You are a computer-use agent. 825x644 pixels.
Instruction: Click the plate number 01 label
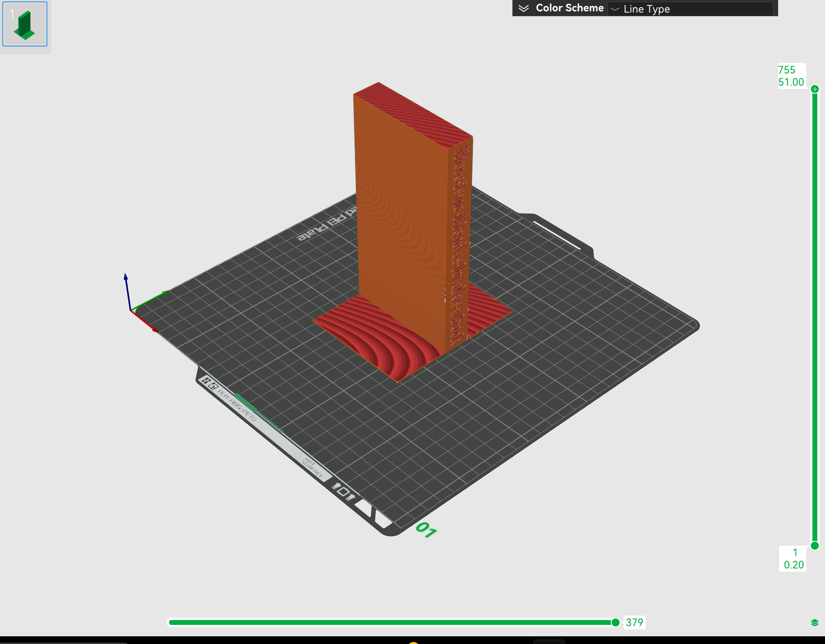(426, 530)
